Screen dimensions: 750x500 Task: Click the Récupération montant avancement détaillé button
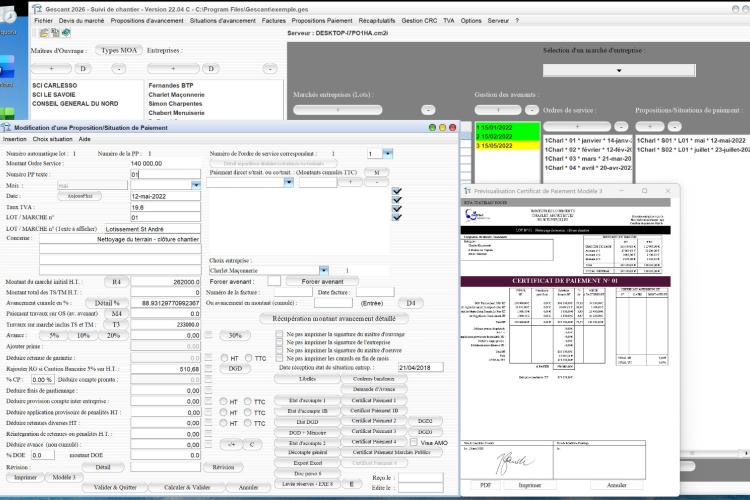pos(334,318)
